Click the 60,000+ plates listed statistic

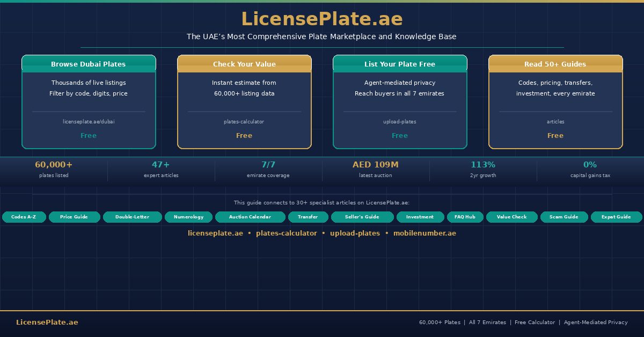click(x=54, y=169)
